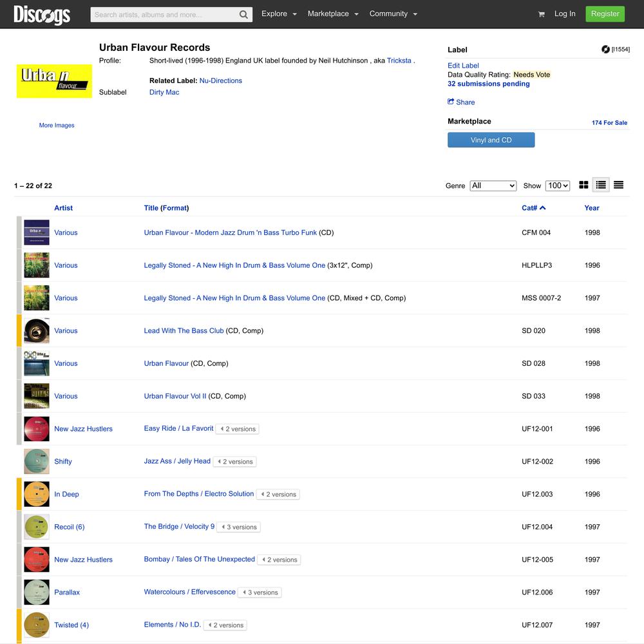Expand versions of From The Depths / Electro Solution
The height and width of the screenshot is (644, 644).
pyautogui.click(x=278, y=495)
